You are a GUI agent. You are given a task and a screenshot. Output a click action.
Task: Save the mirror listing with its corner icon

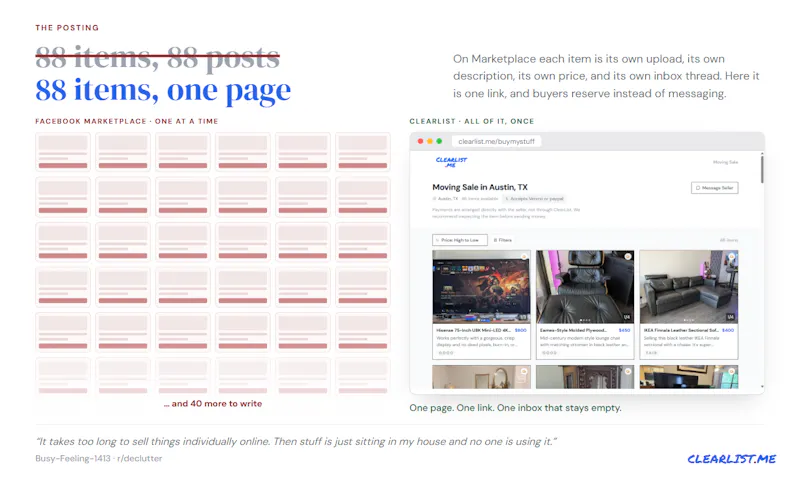click(x=524, y=371)
